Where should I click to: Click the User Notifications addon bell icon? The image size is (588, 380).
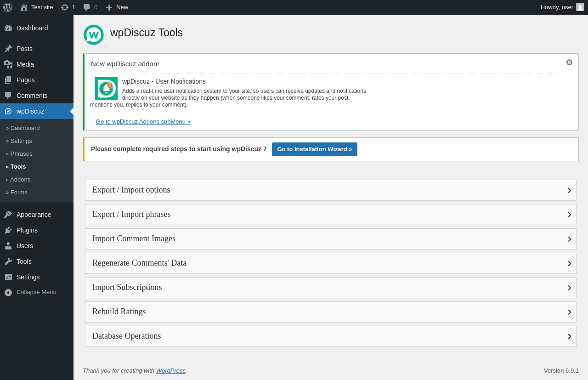click(106, 89)
